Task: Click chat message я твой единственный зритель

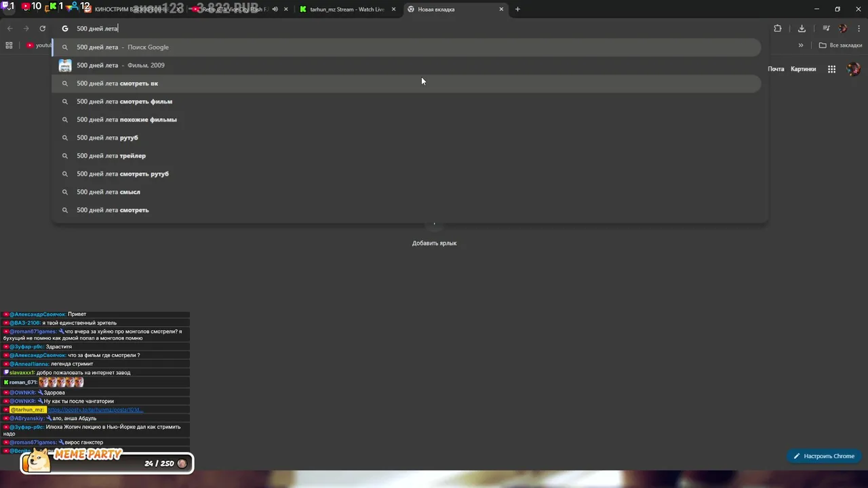Action: [79, 323]
